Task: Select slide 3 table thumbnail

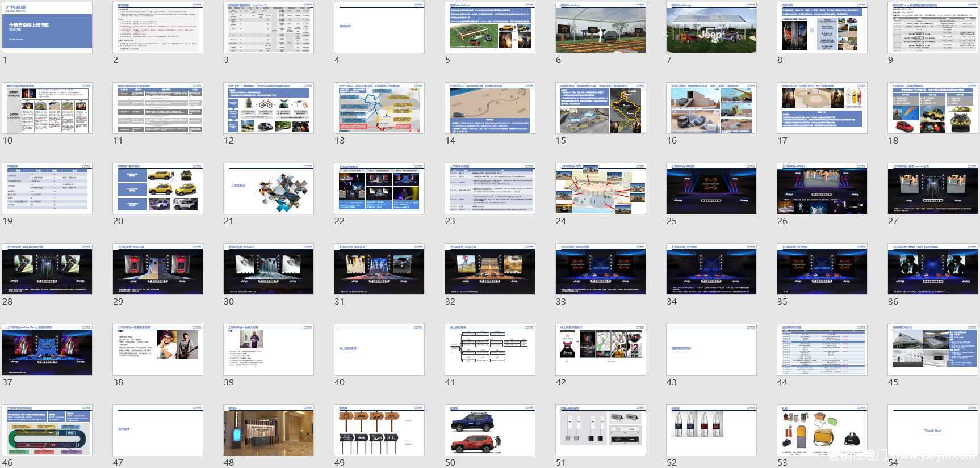Action: tap(269, 27)
